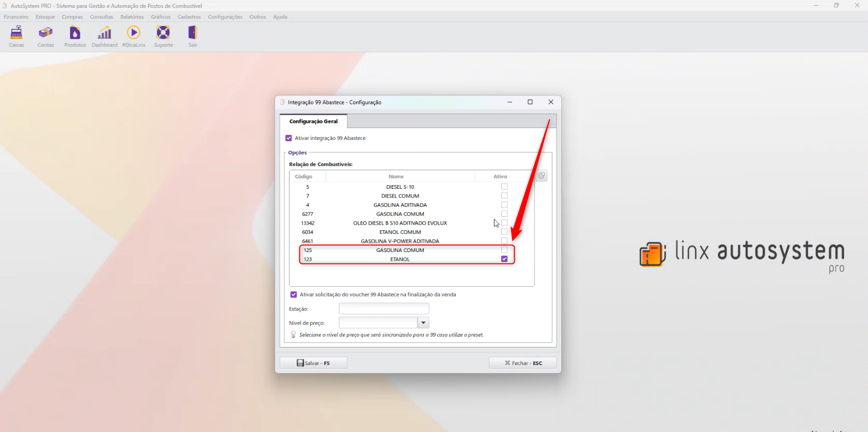Expand the Nível de preço dropdown arrow
The height and width of the screenshot is (432, 868).
coord(423,323)
